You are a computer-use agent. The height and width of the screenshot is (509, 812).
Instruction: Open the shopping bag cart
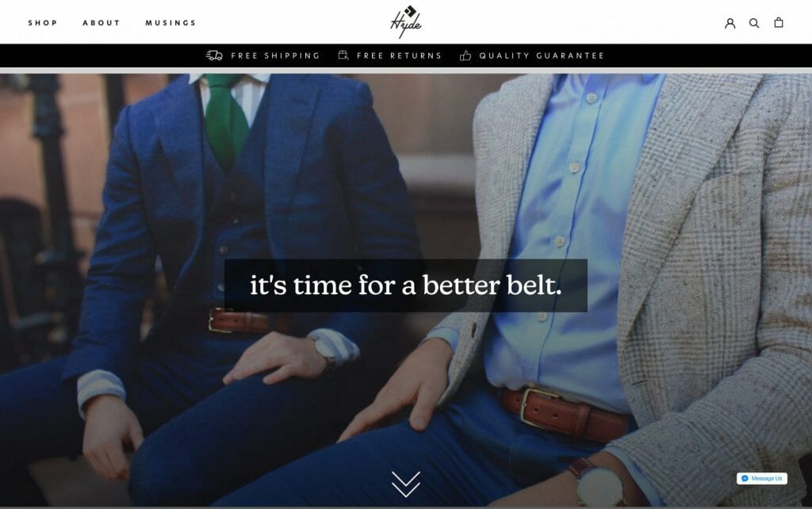point(779,22)
